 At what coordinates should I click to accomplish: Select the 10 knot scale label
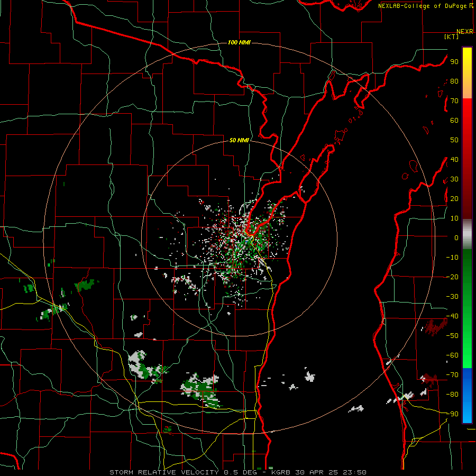pyautogui.click(x=454, y=218)
